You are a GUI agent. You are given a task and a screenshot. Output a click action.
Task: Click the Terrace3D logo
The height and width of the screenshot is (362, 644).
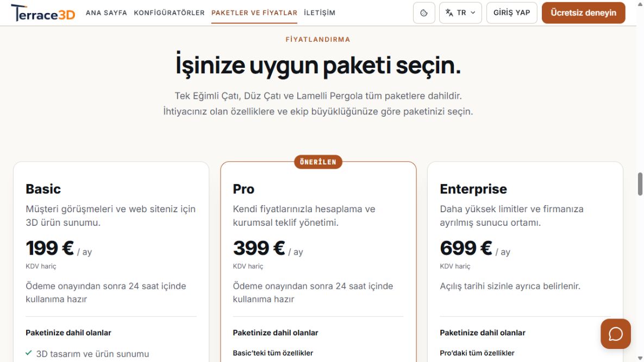click(43, 12)
